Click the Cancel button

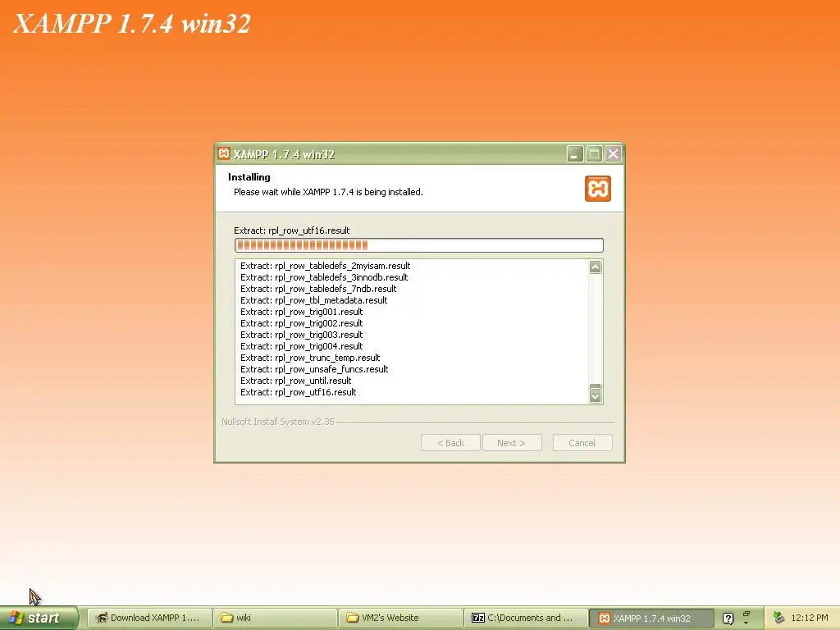coord(582,443)
